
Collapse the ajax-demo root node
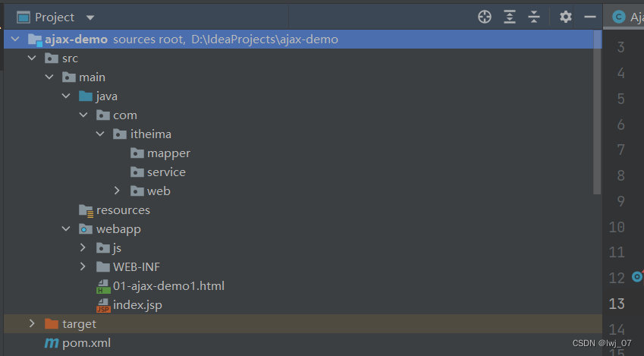click(x=15, y=39)
